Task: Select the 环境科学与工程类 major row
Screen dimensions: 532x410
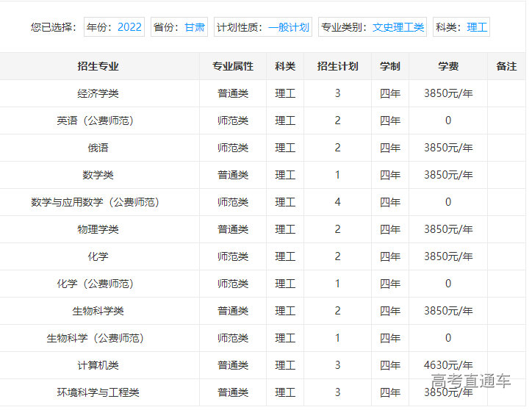Action: [x=98, y=392]
